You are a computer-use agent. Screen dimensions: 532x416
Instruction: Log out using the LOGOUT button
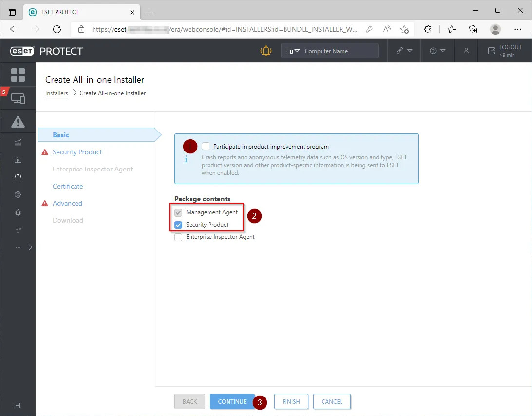[505, 51]
